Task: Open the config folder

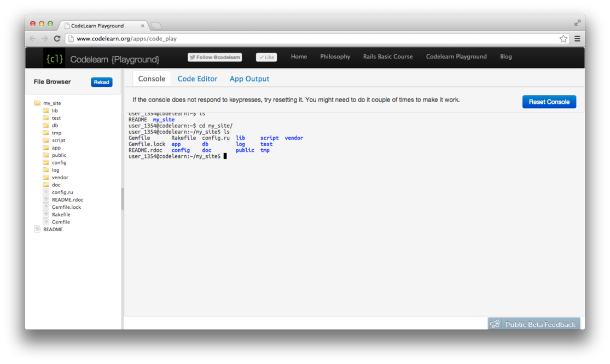Action: point(55,162)
